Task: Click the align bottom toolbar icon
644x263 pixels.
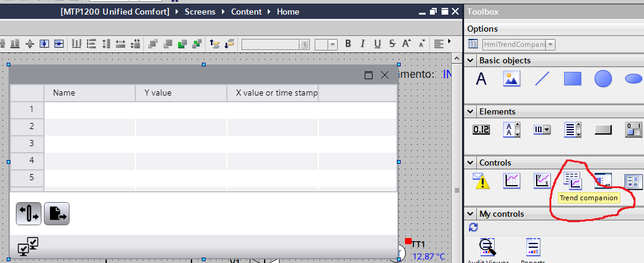Action: tap(15, 43)
